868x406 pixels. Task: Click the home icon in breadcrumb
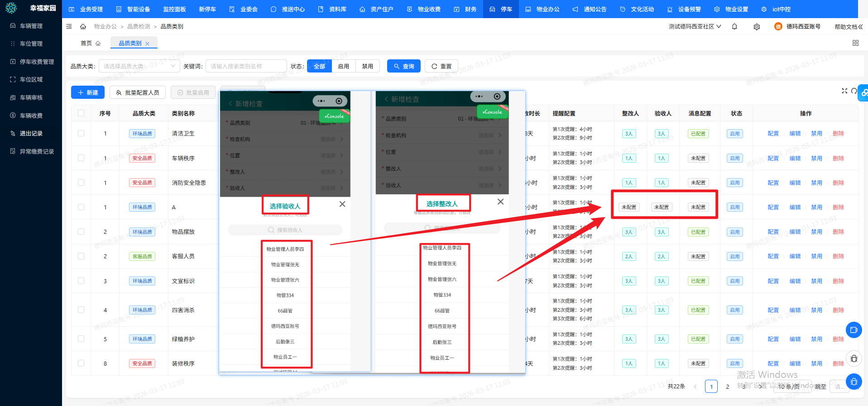(x=83, y=27)
